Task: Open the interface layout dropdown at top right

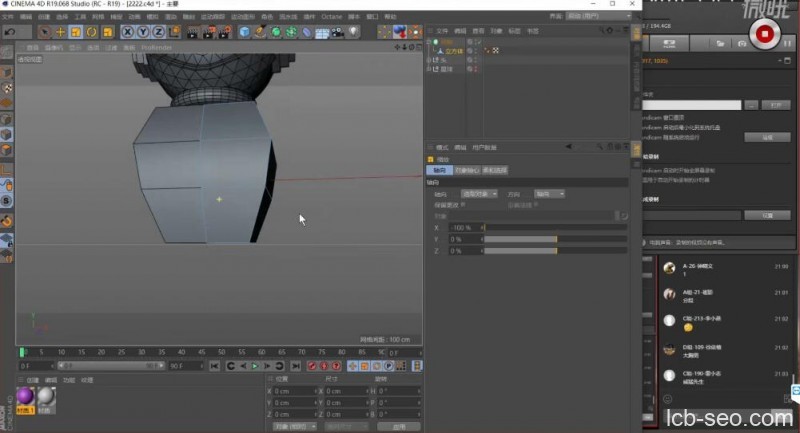Action: 599,16
